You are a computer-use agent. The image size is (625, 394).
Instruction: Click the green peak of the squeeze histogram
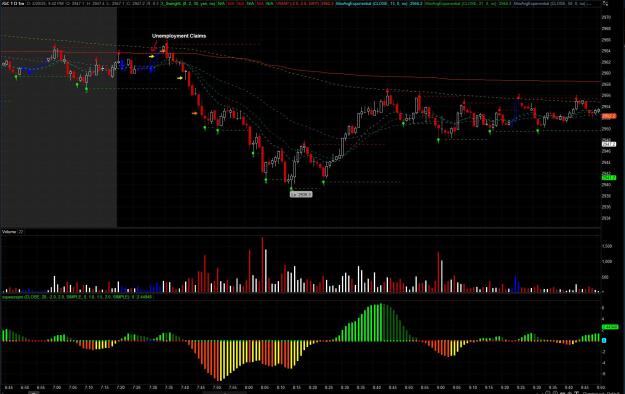(381, 322)
